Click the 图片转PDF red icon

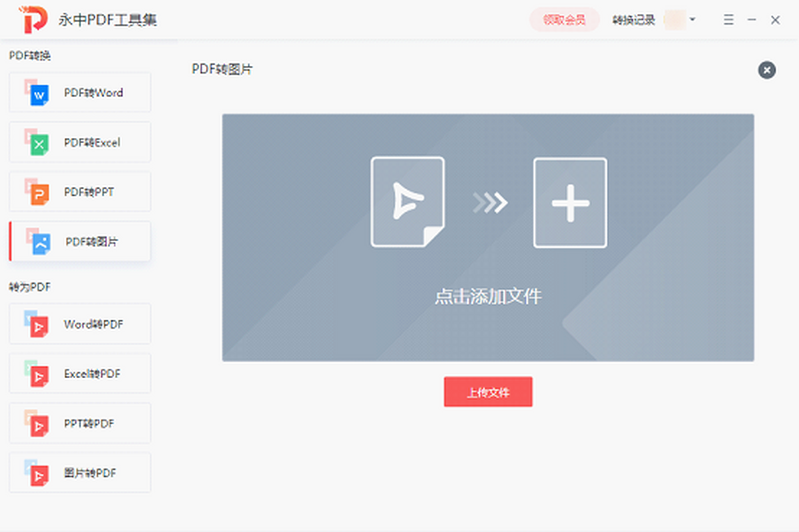coord(39,475)
